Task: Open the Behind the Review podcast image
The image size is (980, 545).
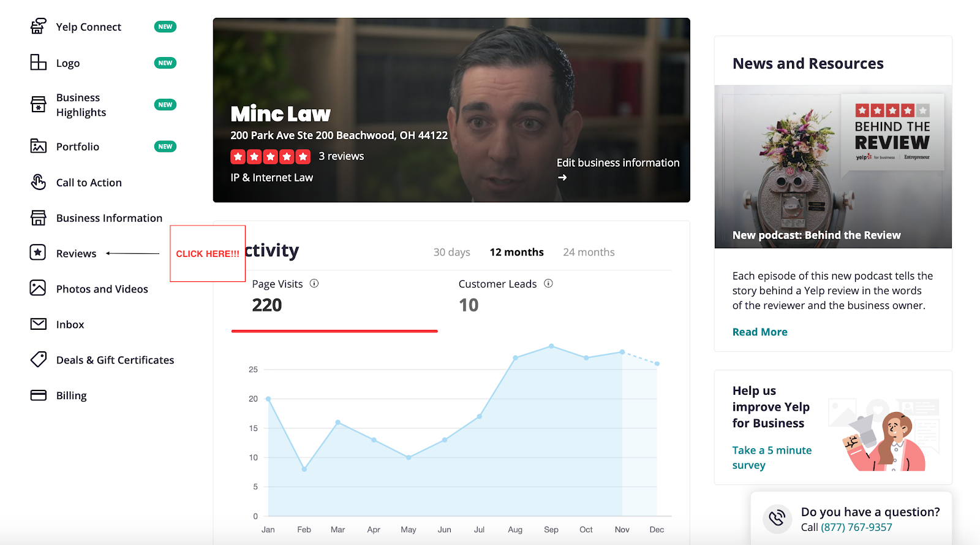Action: click(833, 167)
